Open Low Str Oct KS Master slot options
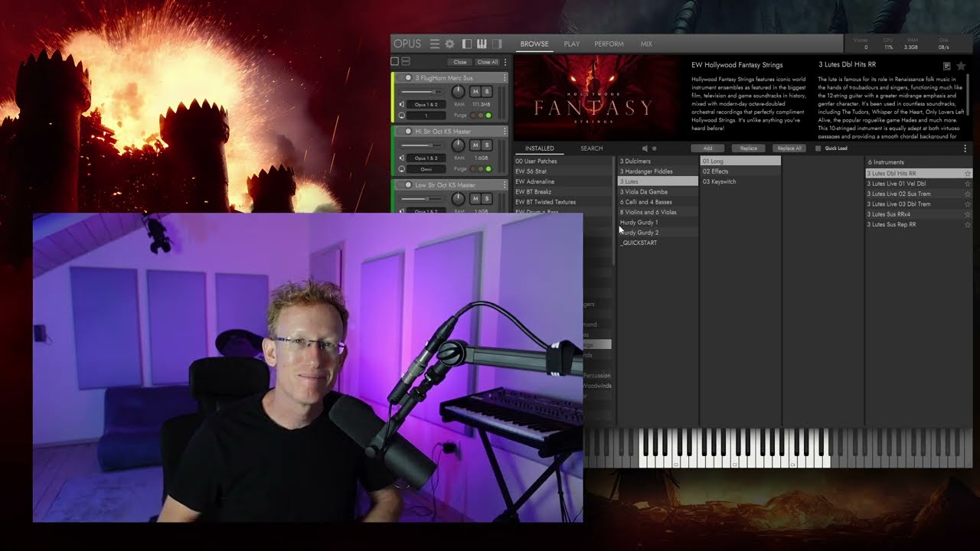 tap(505, 185)
